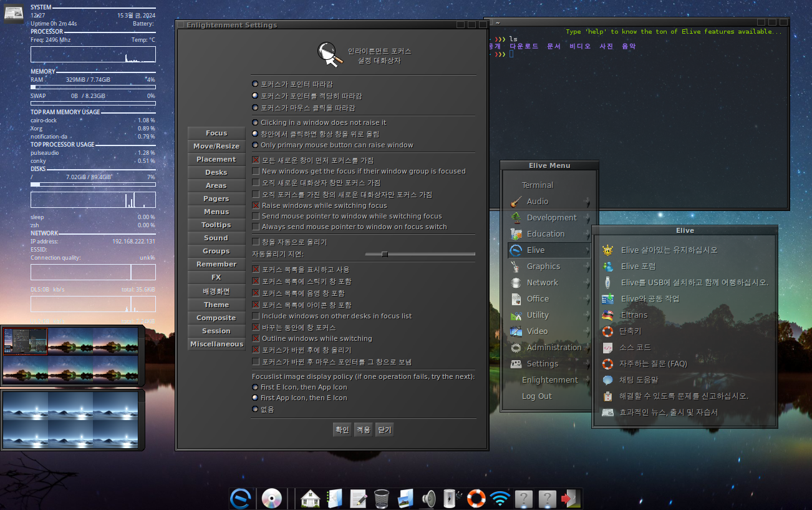Expand the Enlightenment submenu entry

click(x=549, y=380)
